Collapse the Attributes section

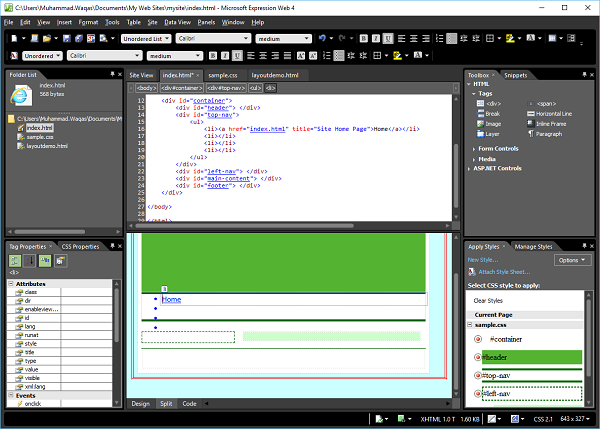pyautogui.click(x=9, y=284)
